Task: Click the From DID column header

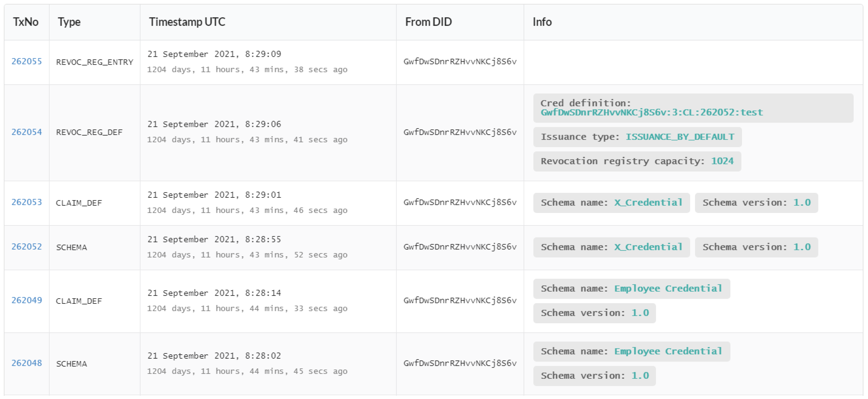Action: (x=428, y=22)
